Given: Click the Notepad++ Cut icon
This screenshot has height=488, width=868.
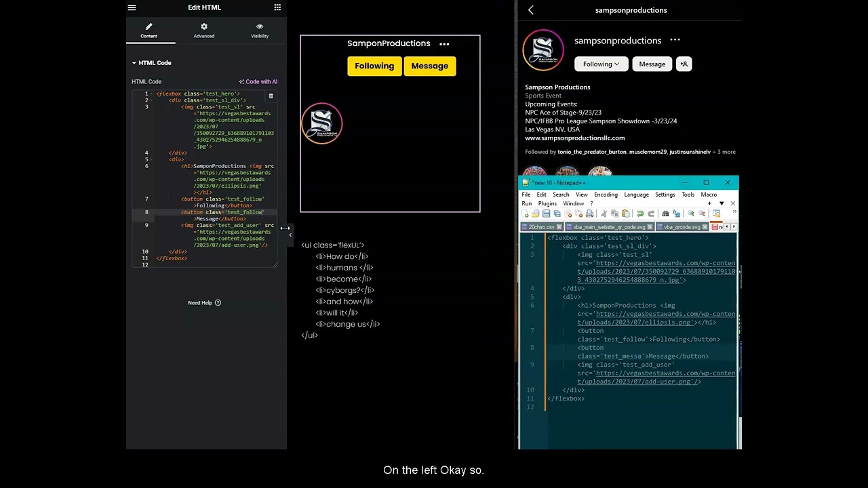Looking at the screenshot, I should pyautogui.click(x=604, y=213).
